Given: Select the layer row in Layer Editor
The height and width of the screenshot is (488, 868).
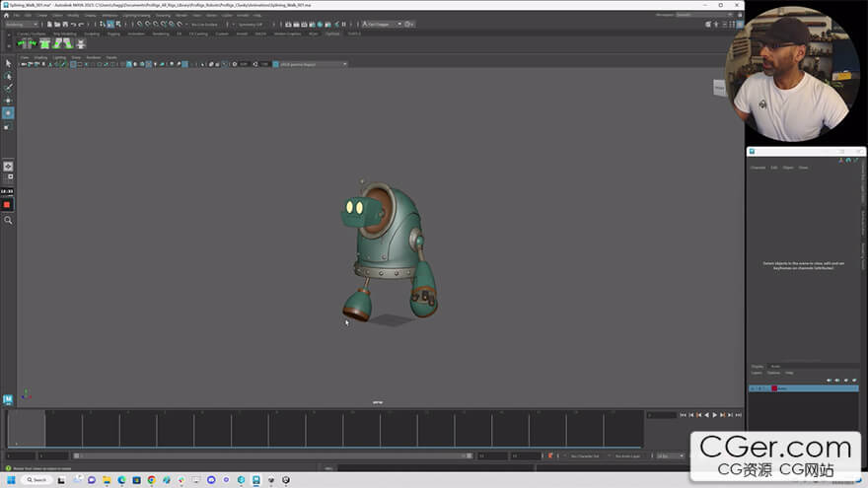Looking at the screenshot, I should (x=803, y=388).
